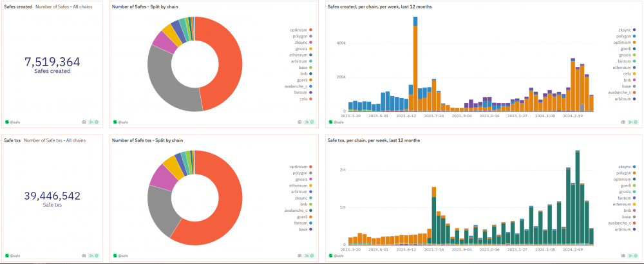Toggle polygon series in Safe txs weekly legend
Viewport: 644px width, 264px height.
click(626, 173)
